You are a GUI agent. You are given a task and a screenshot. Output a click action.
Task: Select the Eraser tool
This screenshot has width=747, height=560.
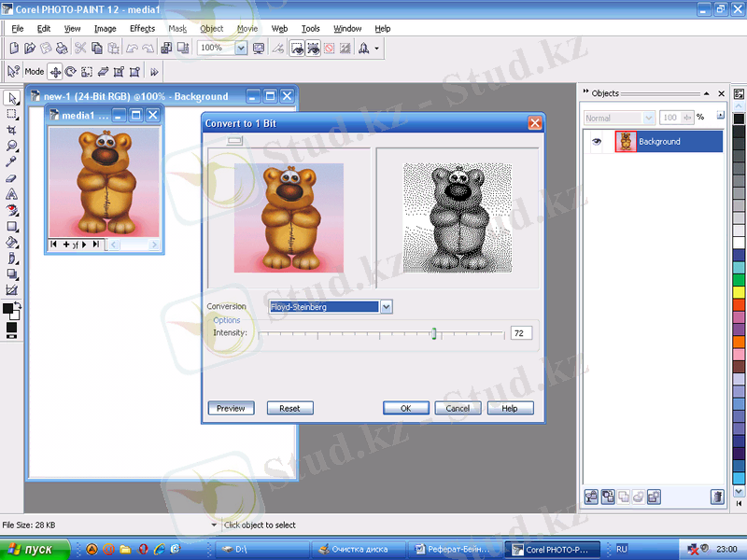[12, 178]
